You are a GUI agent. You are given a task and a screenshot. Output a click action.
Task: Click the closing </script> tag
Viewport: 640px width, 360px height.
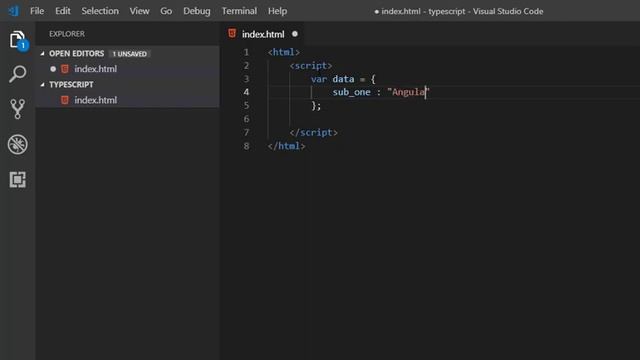tap(313, 133)
